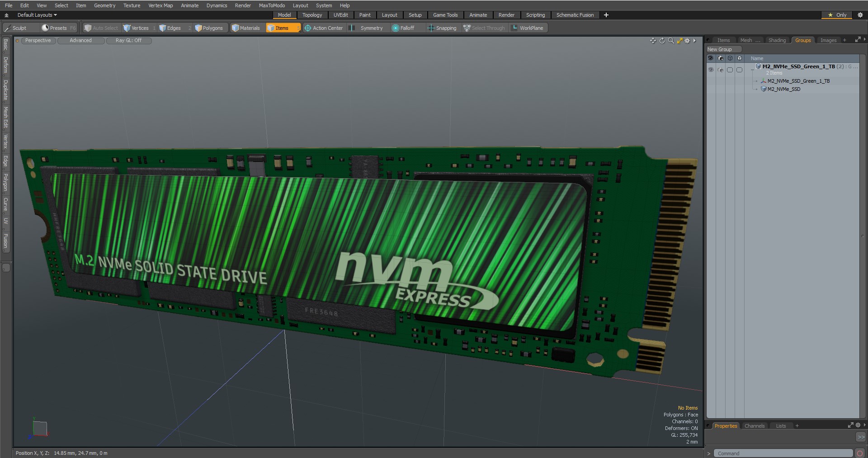Click the >> expand button in Properties

pos(861,437)
